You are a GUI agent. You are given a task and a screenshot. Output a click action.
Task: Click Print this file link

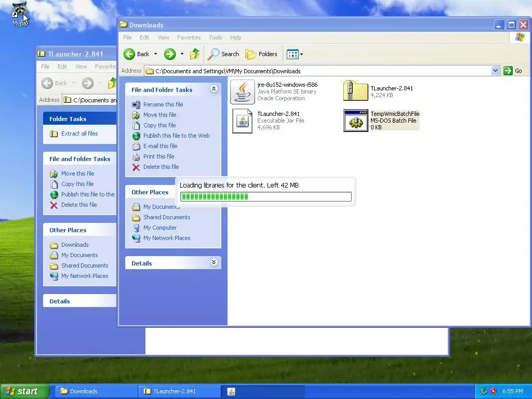[x=158, y=156]
